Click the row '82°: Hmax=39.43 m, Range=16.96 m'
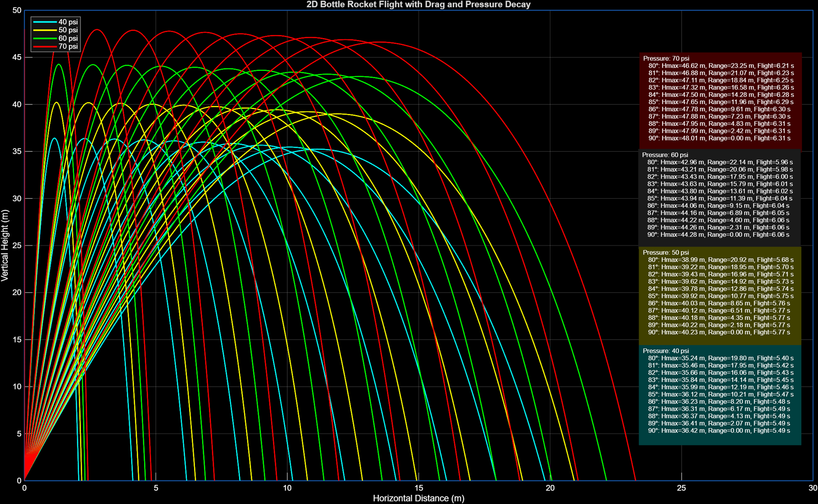Viewport: 818px width, 504px height. coord(721,274)
